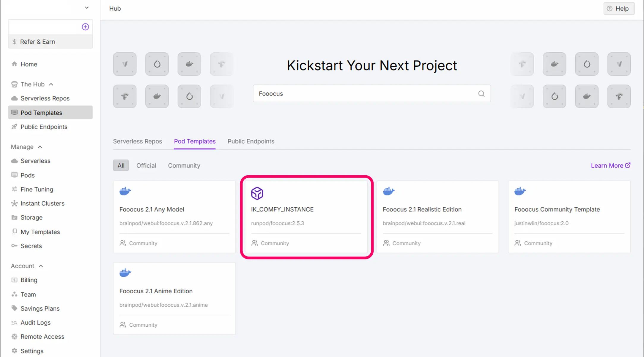
Task: Click the search magnifier icon
Action: (x=481, y=94)
